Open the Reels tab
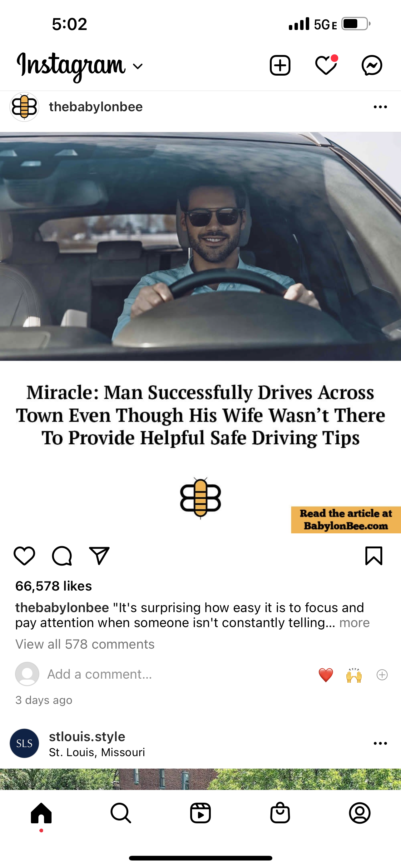 pyautogui.click(x=200, y=813)
